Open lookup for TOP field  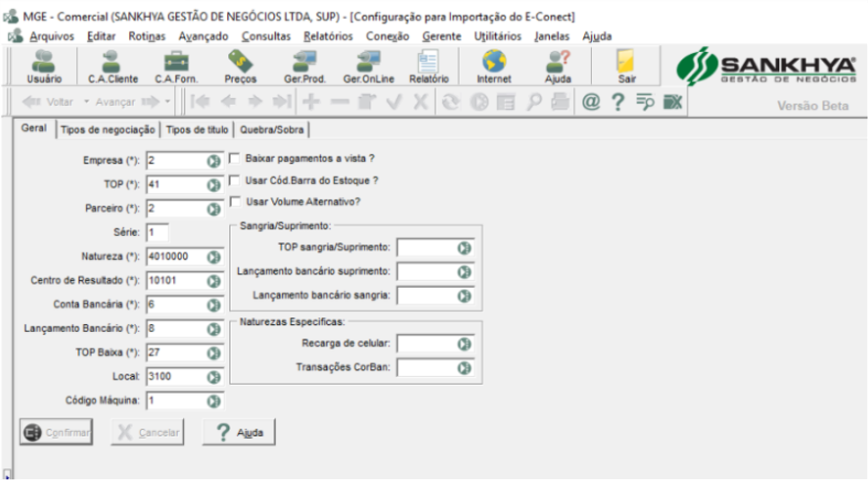pos(213,185)
